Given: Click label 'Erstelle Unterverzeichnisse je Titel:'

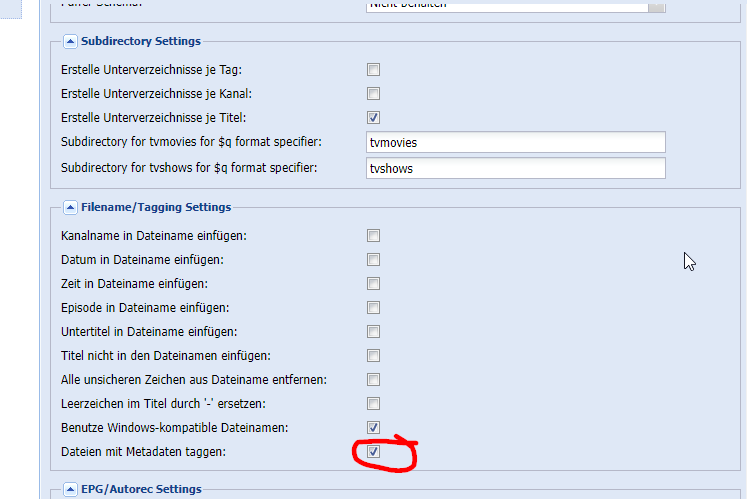Looking at the screenshot, I should tap(154, 118).
